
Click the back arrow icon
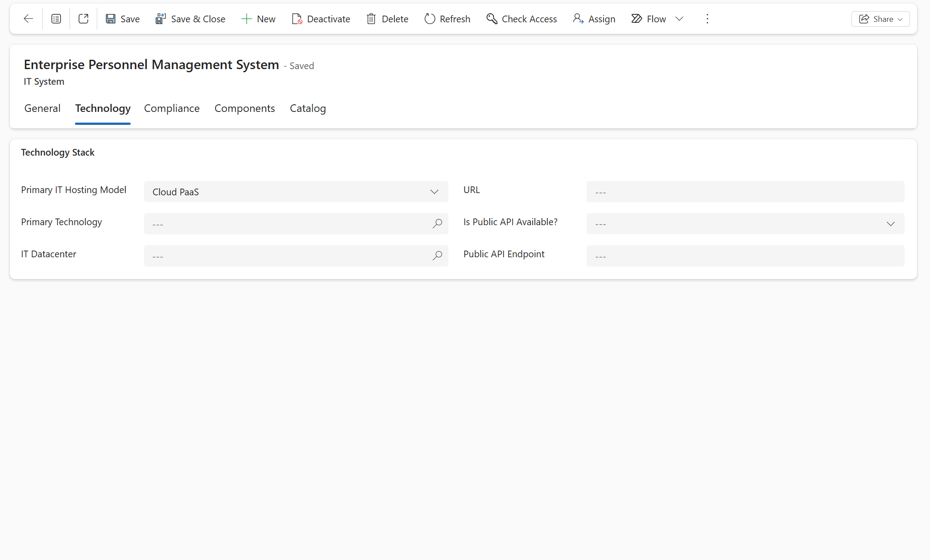pos(29,19)
